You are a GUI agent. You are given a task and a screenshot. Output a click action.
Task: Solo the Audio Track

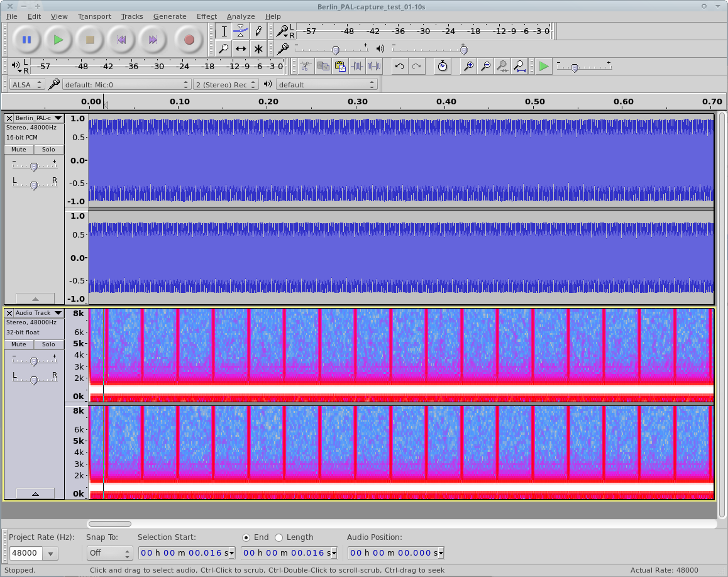(48, 344)
